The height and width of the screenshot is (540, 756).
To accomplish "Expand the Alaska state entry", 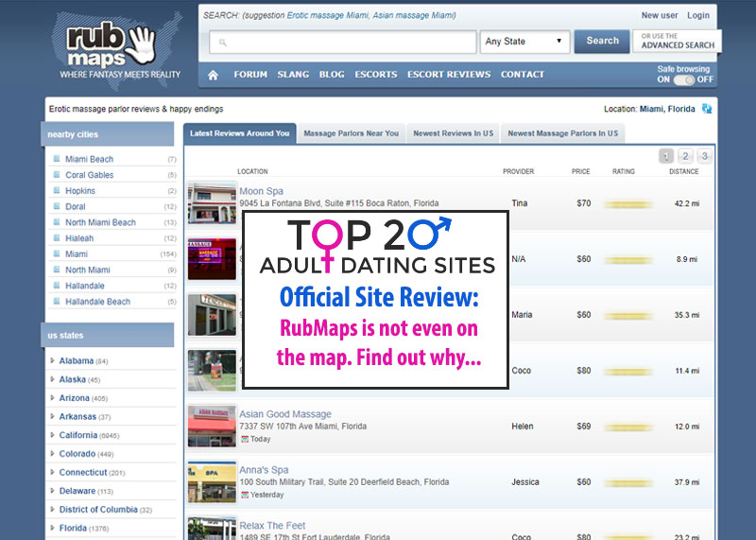I will 53,379.
